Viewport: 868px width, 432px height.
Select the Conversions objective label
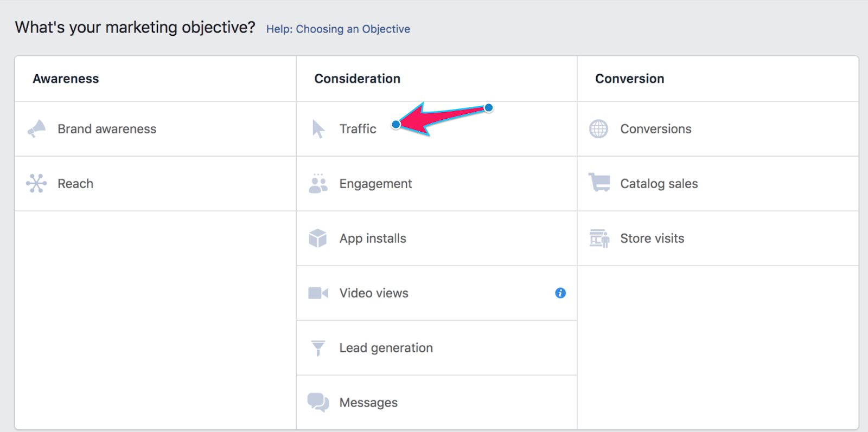pyautogui.click(x=656, y=129)
